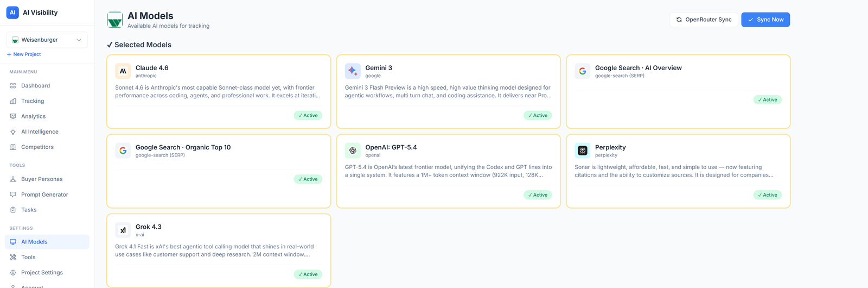This screenshot has width=868, height=288.
Task: Toggle Active badge on Gemini 3 card
Action: (x=538, y=115)
